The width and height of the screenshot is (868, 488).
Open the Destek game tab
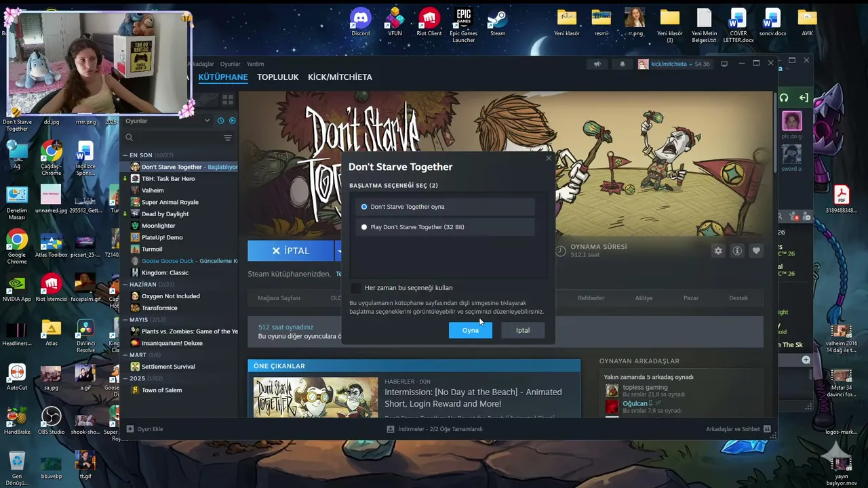coord(738,298)
